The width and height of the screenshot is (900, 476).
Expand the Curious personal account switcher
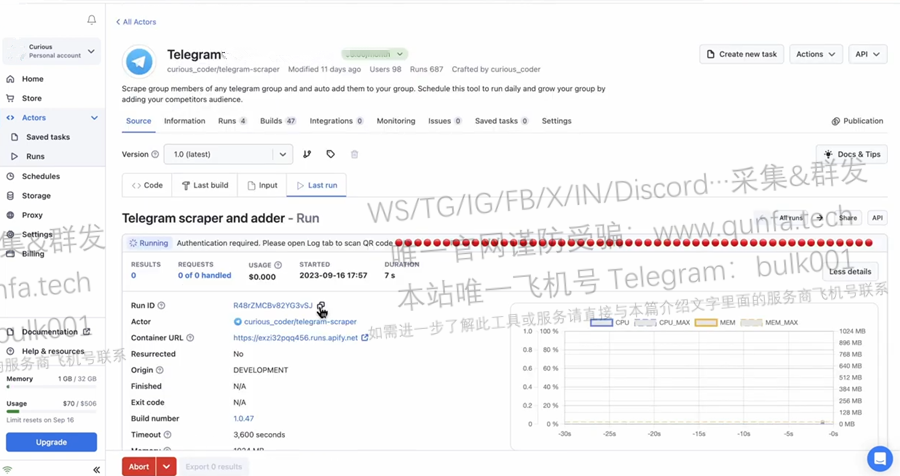tap(52, 51)
